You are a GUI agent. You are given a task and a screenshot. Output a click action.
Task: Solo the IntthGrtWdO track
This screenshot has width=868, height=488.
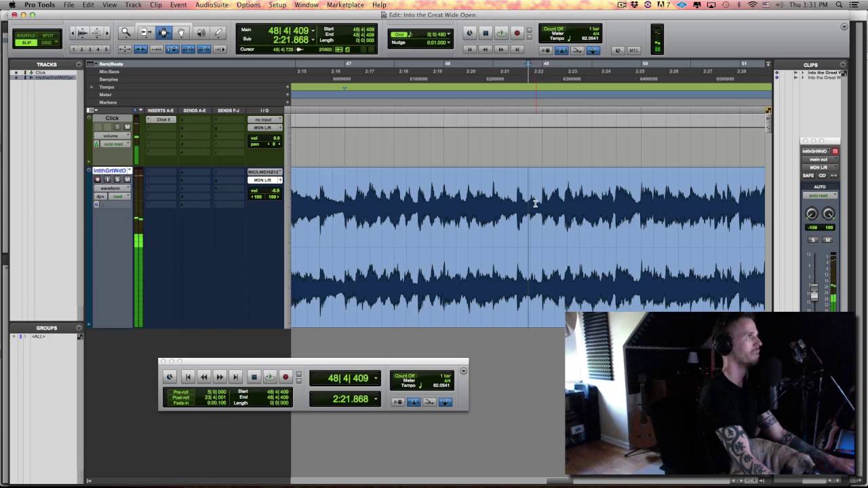[117, 180]
